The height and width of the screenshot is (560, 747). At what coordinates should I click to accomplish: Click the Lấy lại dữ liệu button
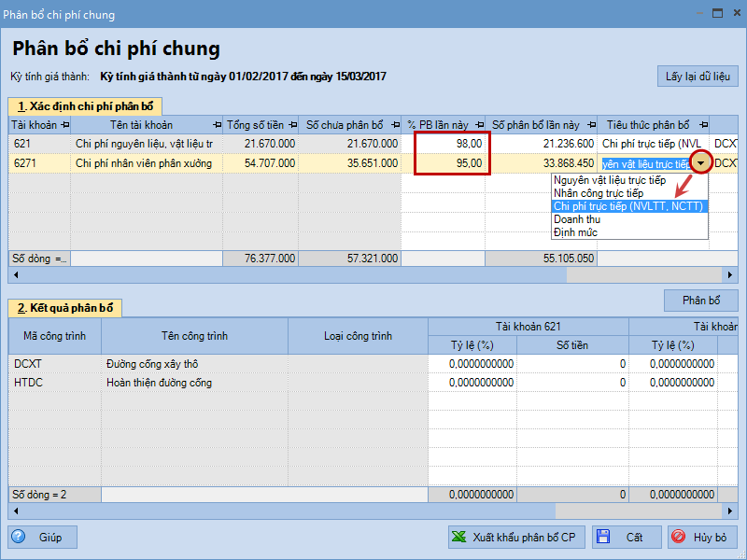point(698,77)
